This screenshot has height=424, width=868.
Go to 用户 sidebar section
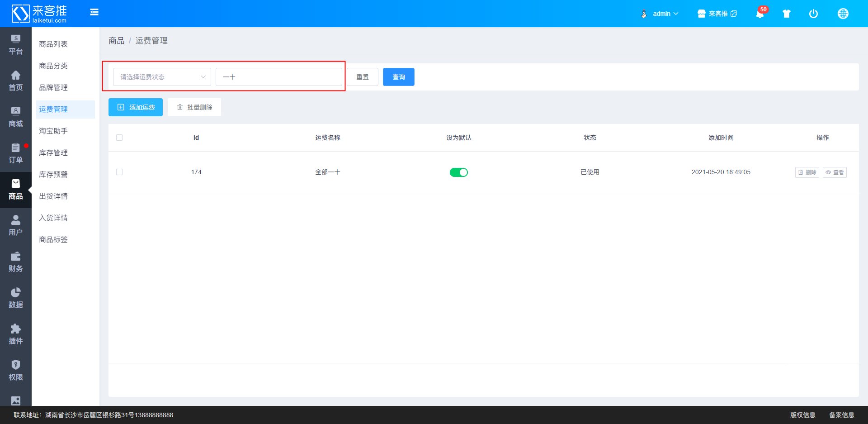(16, 226)
